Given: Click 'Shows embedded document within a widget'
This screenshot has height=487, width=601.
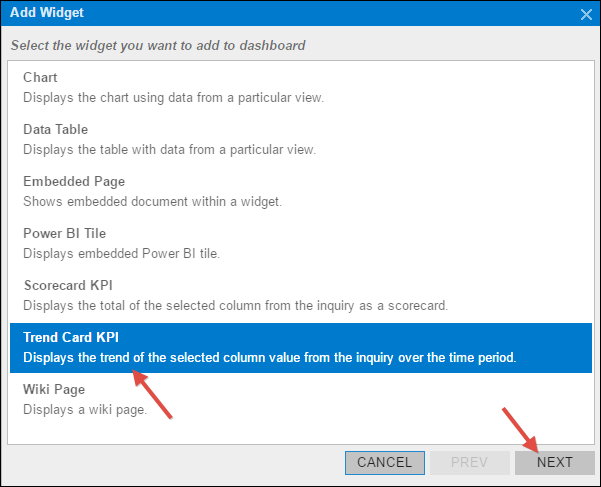Looking at the screenshot, I should pyautogui.click(x=153, y=202).
